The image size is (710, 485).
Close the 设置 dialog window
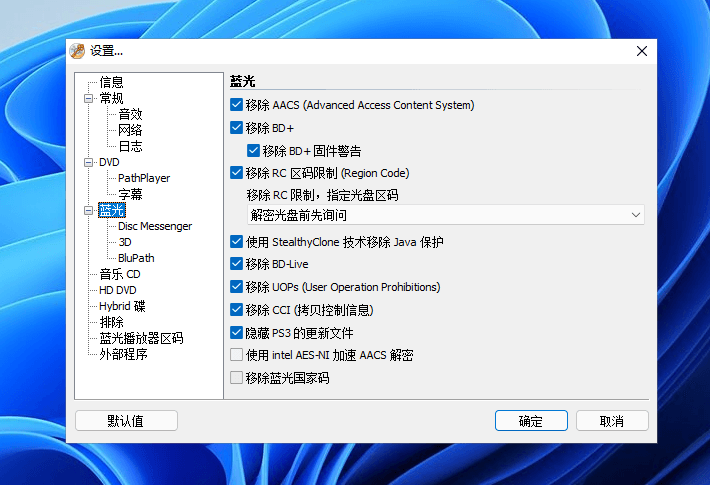point(642,51)
